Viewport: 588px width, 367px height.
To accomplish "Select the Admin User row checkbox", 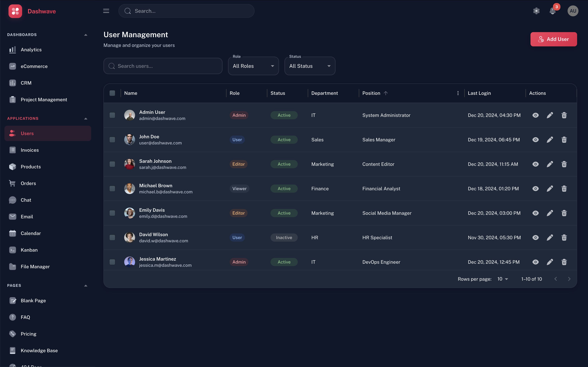I will (112, 115).
